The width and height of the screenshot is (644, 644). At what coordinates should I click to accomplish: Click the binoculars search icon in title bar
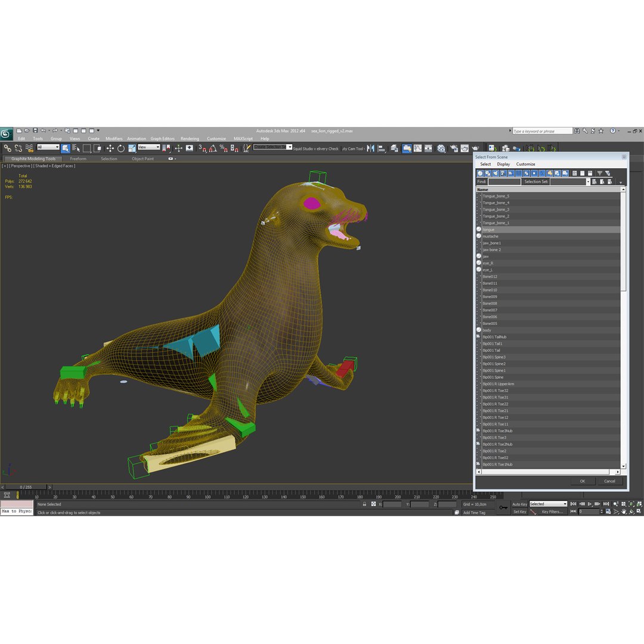point(577,131)
